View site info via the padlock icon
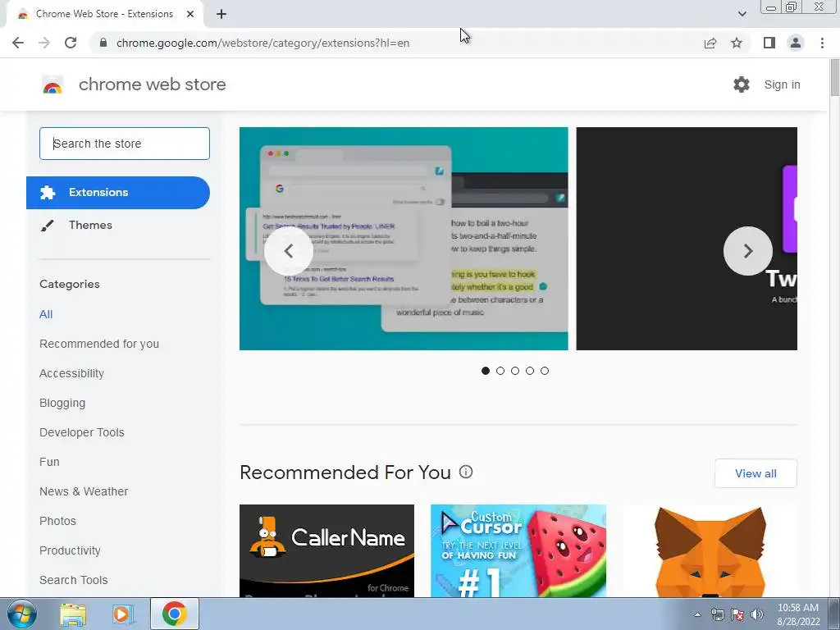The height and width of the screenshot is (630, 840). coord(103,43)
